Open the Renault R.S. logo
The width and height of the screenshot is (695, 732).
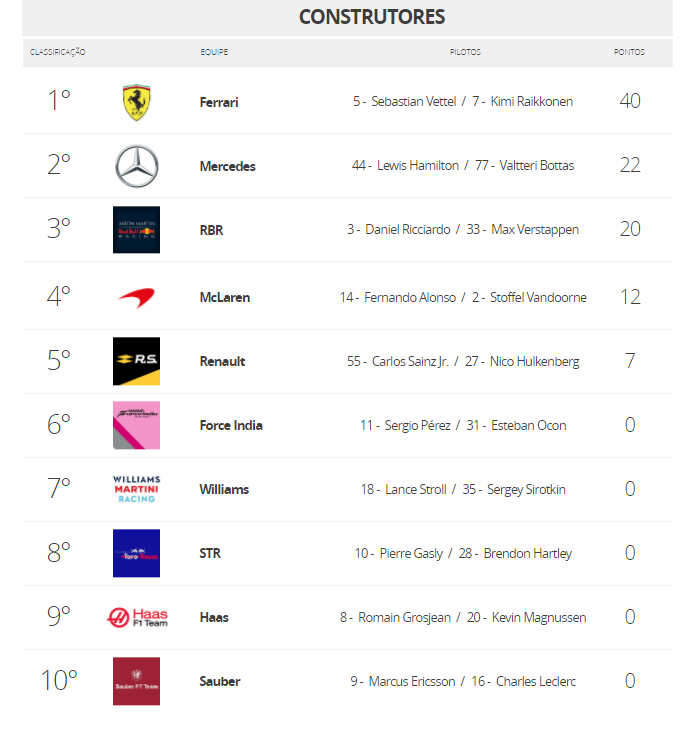(136, 361)
